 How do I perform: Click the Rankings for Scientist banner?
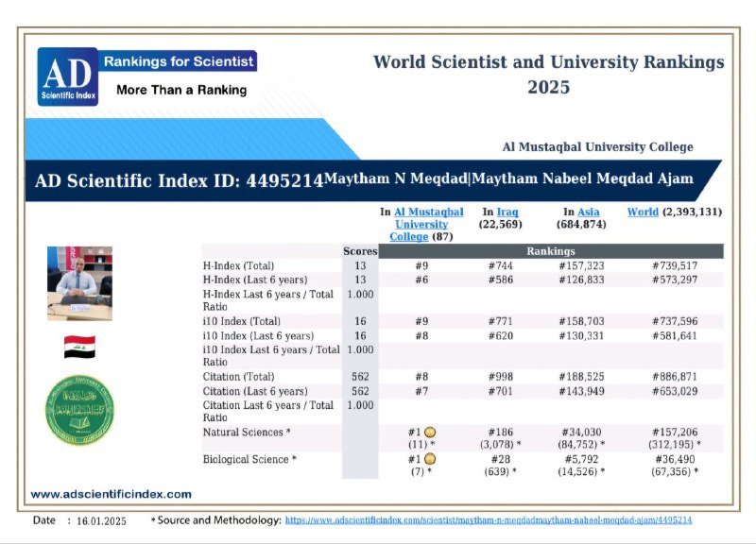178,61
